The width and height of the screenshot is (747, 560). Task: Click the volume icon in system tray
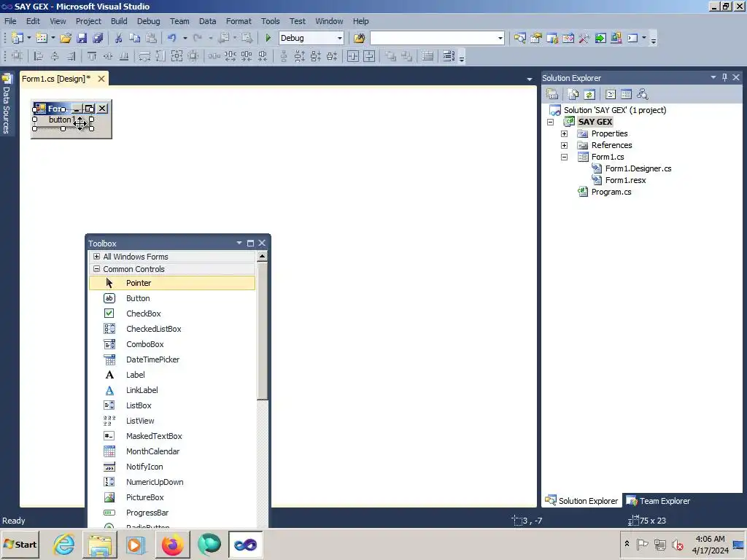(677, 544)
